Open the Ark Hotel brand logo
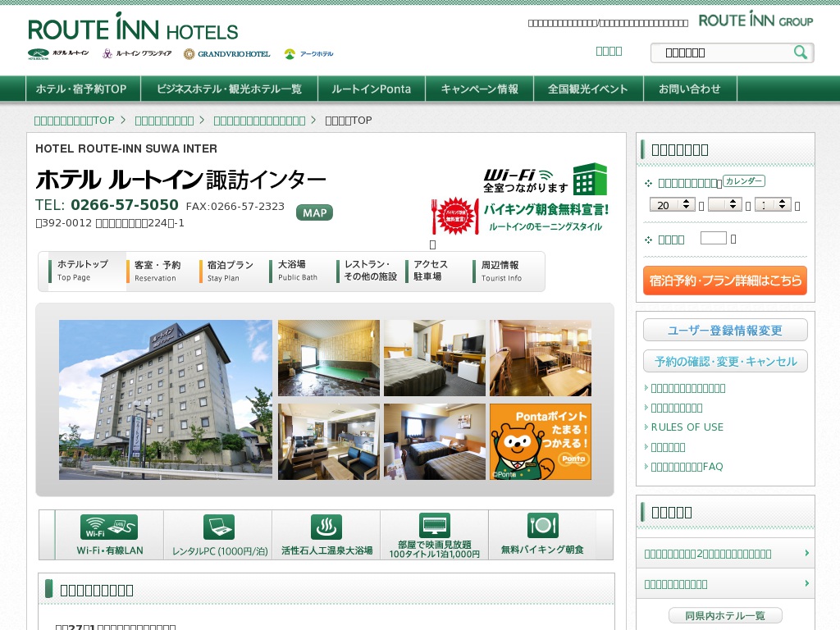Image resolution: width=840 pixels, height=630 pixels. (308, 53)
